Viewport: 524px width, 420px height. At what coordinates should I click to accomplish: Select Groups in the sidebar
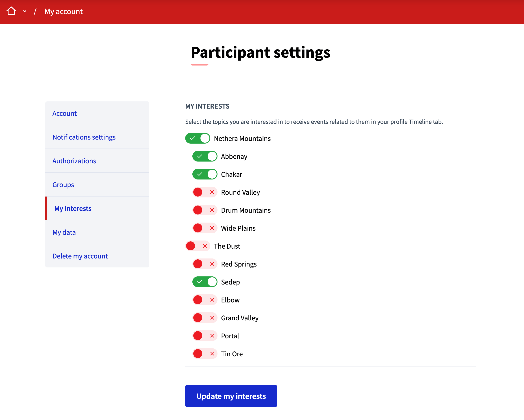[x=63, y=185]
